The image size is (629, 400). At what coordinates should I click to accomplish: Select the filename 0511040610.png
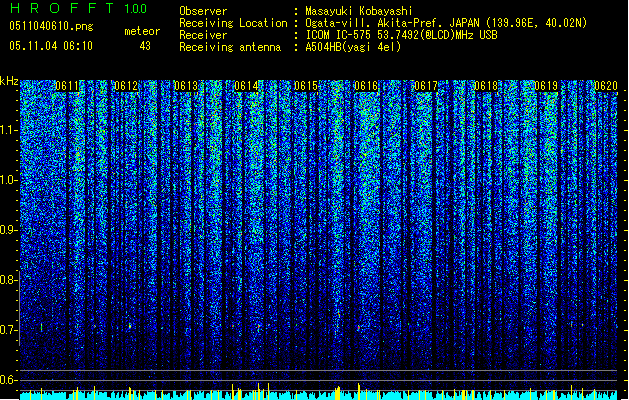click(x=51, y=27)
